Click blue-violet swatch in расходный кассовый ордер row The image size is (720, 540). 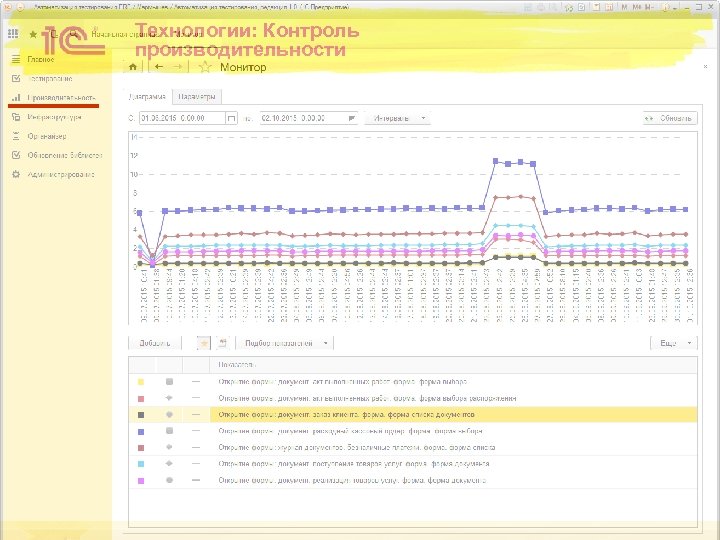click(x=141, y=431)
